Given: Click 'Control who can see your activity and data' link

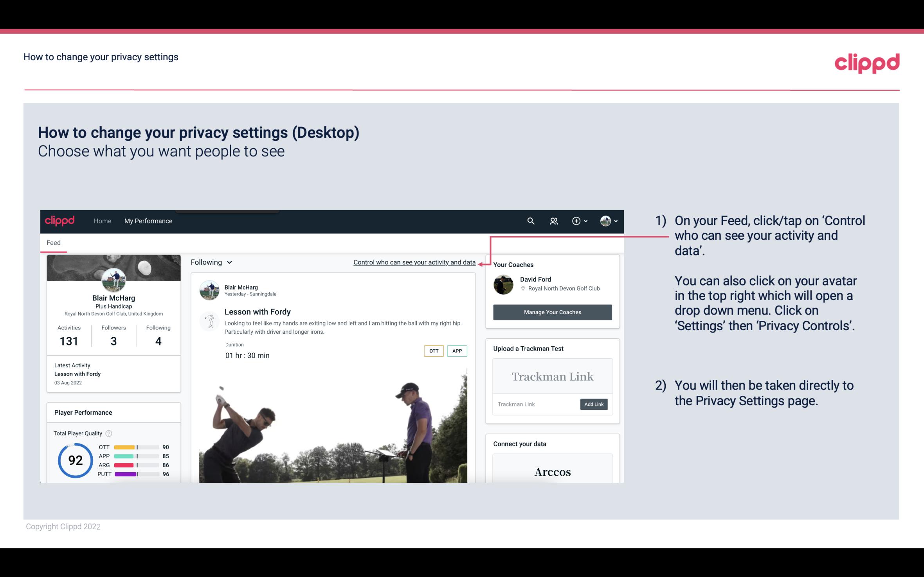Looking at the screenshot, I should tap(414, 262).
